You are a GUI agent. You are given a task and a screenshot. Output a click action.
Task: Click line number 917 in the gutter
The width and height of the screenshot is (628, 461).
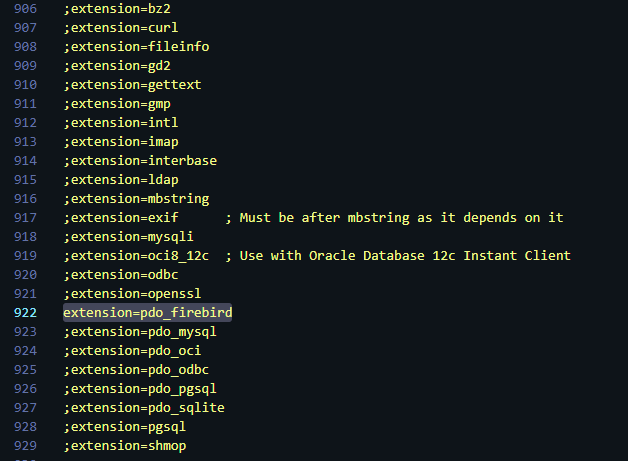pos(26,218)
